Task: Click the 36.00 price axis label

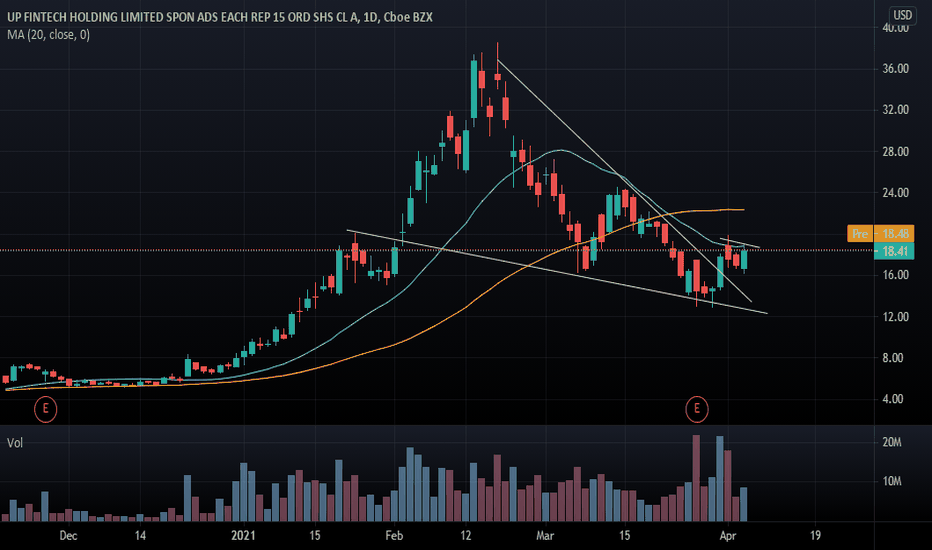Action: (x=896, y=69)
